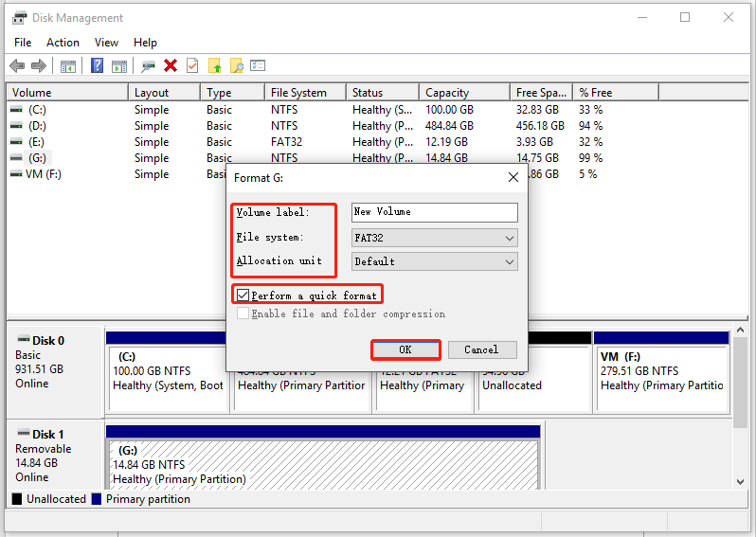Image resolution: width=756 pixels, height=537 pixels.
Task: Open the Help menu
Action: [x=145, y=43]
